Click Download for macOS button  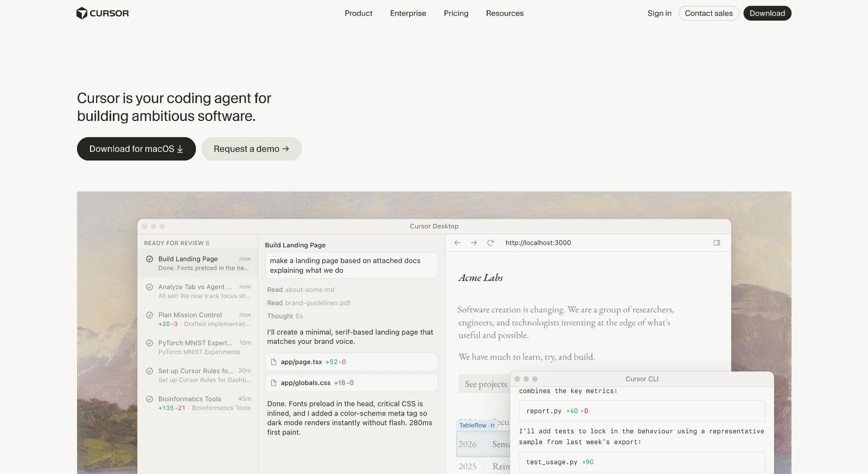(x=136, y=149)
